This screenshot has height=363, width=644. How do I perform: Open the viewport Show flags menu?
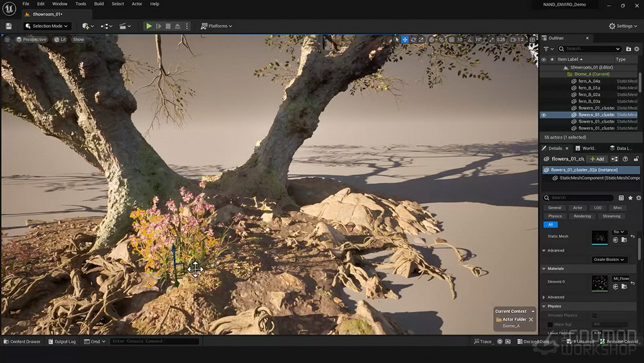[x=78, y=39]
